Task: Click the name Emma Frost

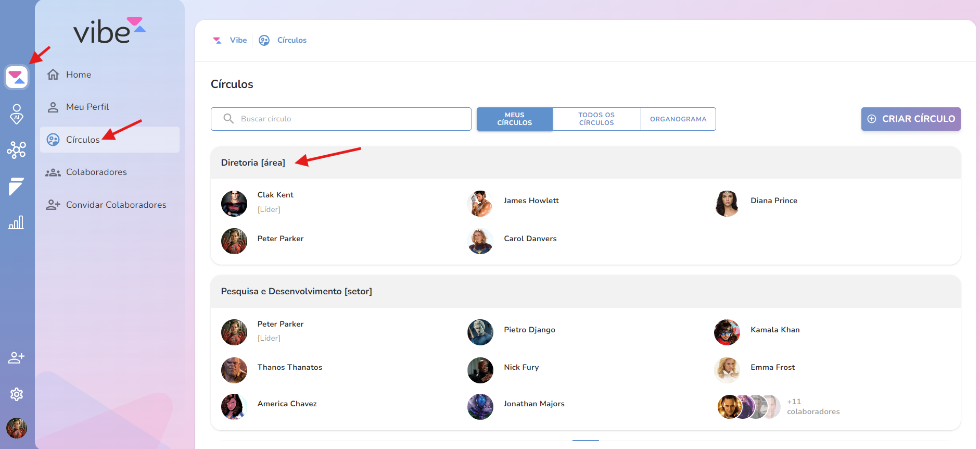Action: click(x=773, y=367)
